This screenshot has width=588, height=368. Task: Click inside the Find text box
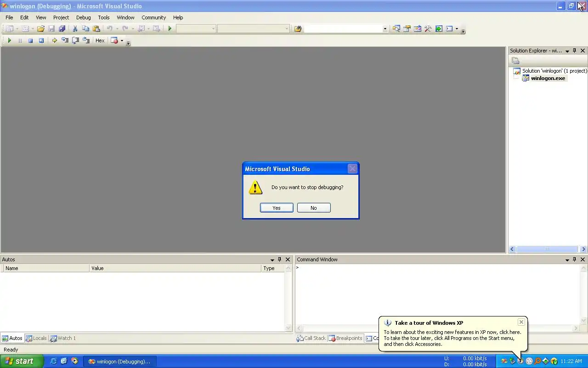tap(343, 29)
